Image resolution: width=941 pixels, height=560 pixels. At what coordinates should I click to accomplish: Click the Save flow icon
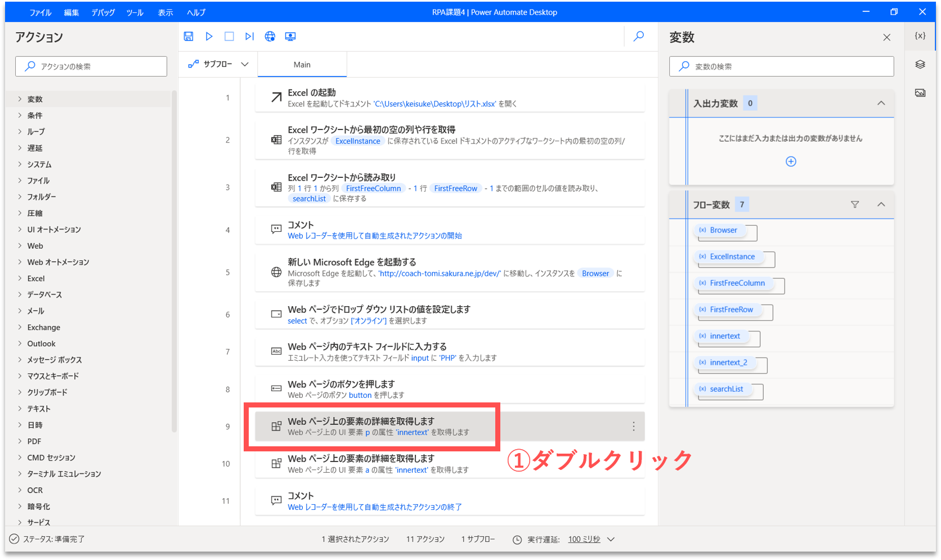[x=189, y=36]
